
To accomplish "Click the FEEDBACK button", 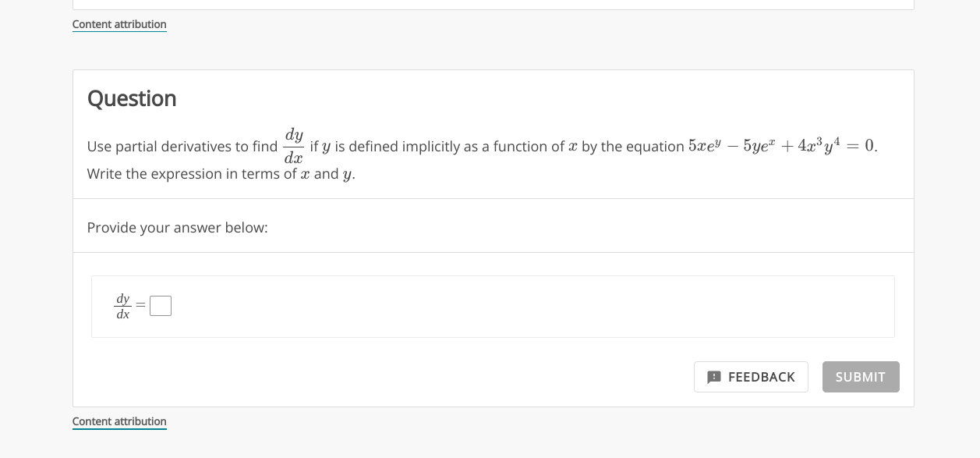I will [751, 377].
